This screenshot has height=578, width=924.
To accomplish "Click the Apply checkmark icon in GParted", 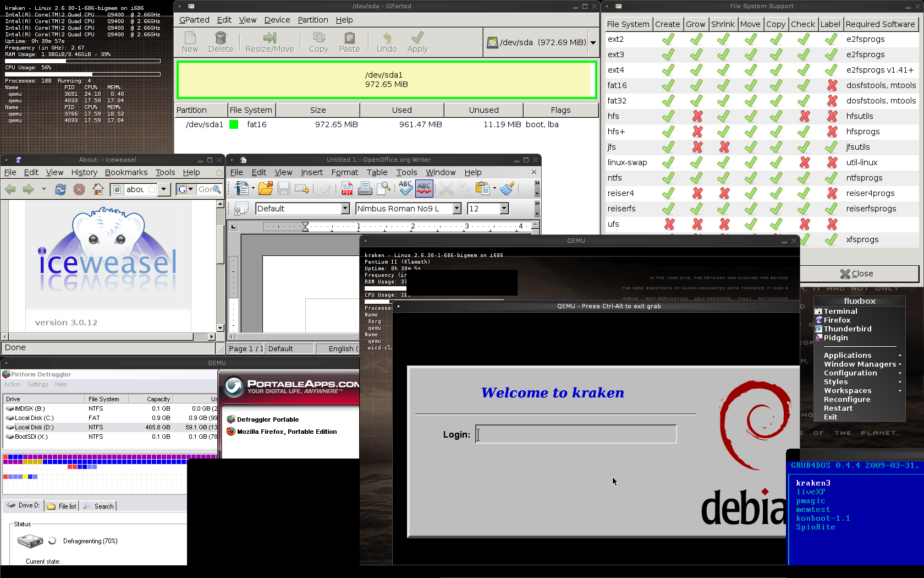I will point(417,37).
